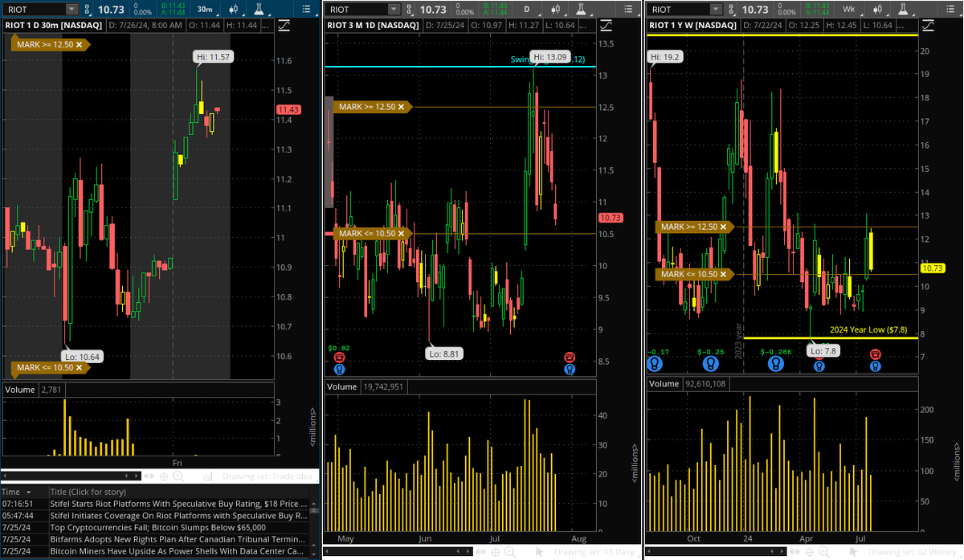Click the drawing line icon on the weekly chart
This screenshot has width=964, height=560.
(x=927, y=26)
